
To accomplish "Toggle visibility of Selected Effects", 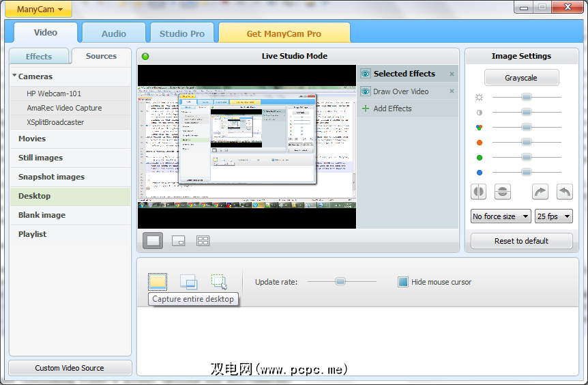I will click(x=365, y=74).
